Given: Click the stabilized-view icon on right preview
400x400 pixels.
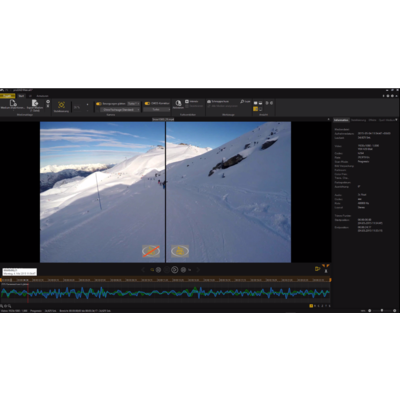Looking at the screenshot, I should (x=180, y=251).
